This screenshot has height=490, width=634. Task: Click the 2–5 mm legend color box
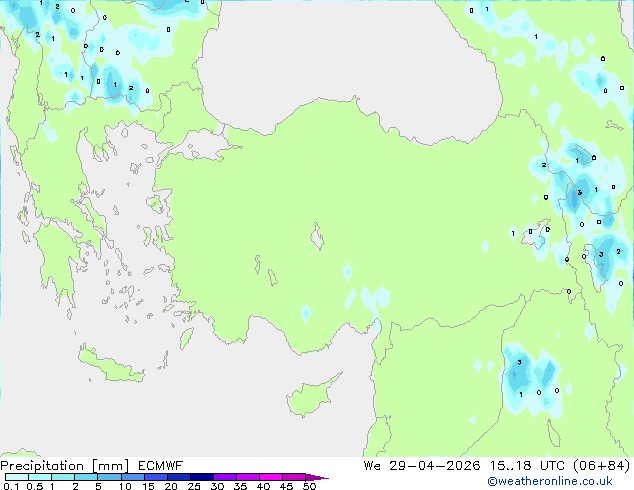pyautogui.click(x=86, y=477)
